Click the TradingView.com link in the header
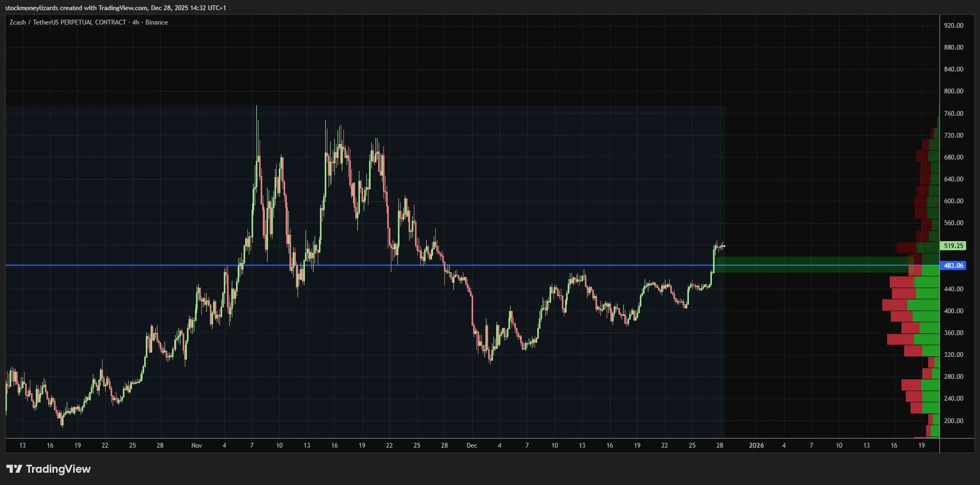Viewport: 980px width, 485px height. pos(122,8)
